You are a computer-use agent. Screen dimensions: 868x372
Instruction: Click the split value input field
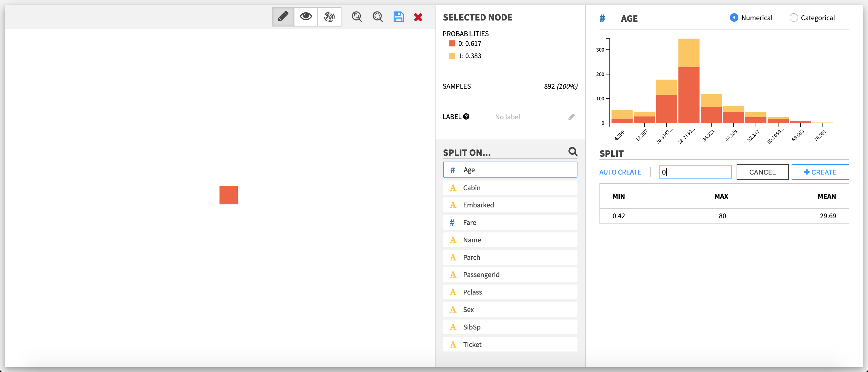click(695, 172)
